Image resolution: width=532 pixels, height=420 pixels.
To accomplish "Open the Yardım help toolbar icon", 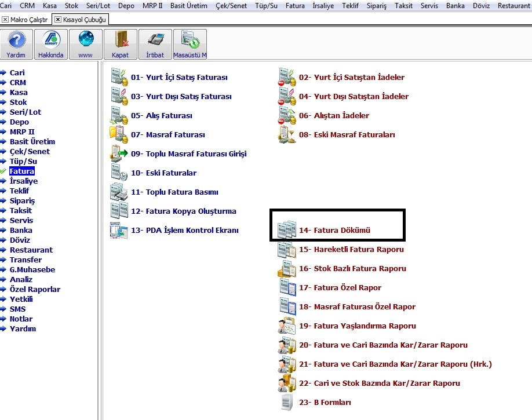I will (x=16, y=44).
